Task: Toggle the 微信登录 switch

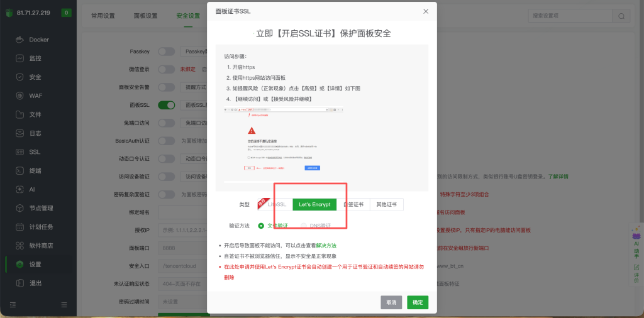Action: click(x=166, y=69)
